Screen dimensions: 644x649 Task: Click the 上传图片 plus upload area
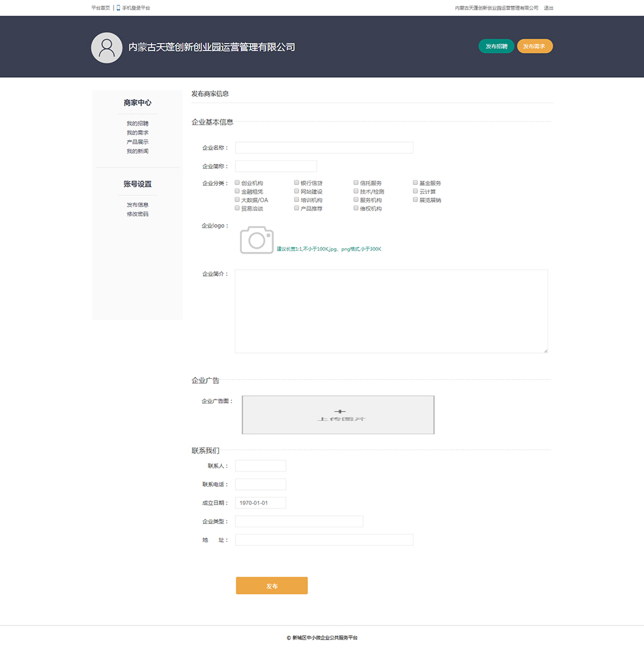coord(338,415)
